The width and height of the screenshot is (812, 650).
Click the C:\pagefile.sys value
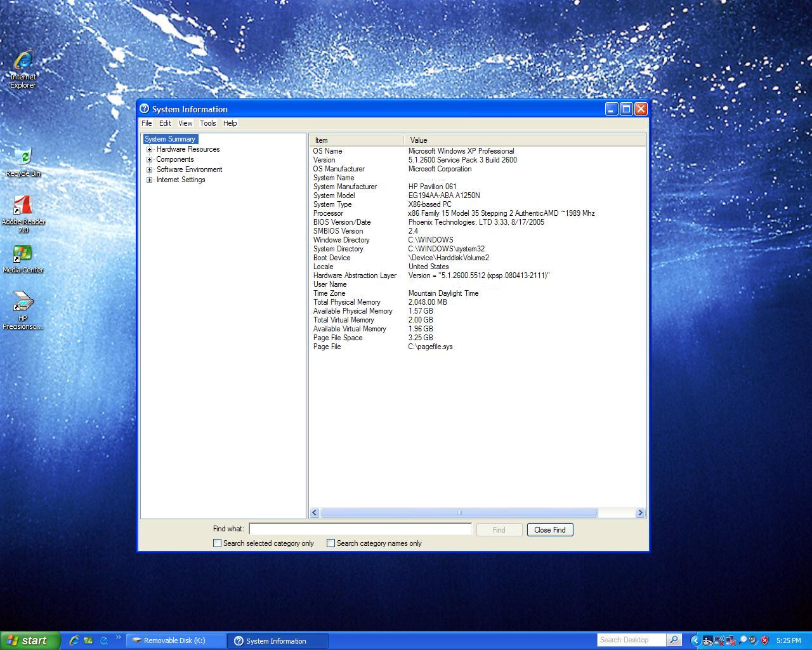(431, 347)
